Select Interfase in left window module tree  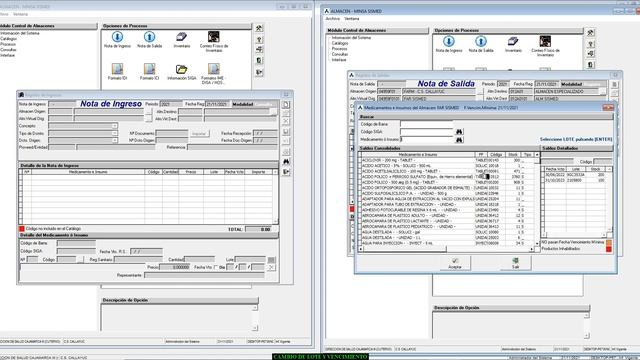pos(7,55)
